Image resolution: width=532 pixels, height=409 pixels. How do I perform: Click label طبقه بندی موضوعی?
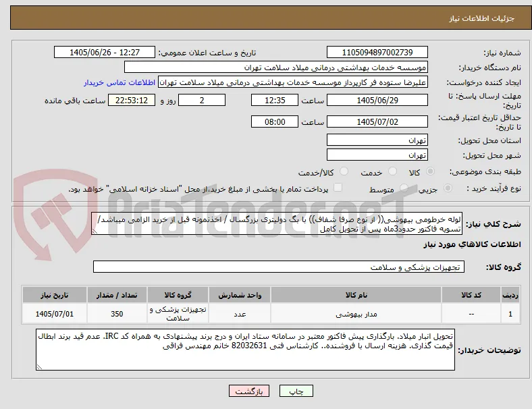(485, 171)
